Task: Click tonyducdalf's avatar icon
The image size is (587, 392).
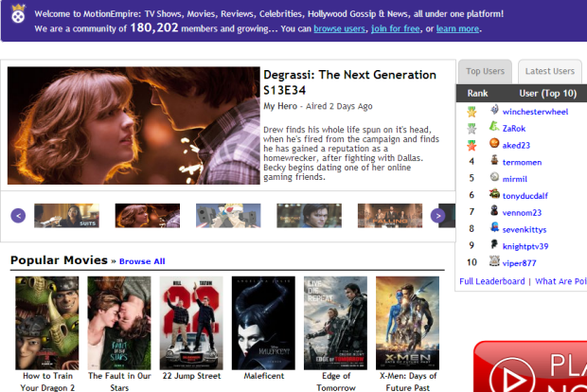Action: (x=494, y=193)
